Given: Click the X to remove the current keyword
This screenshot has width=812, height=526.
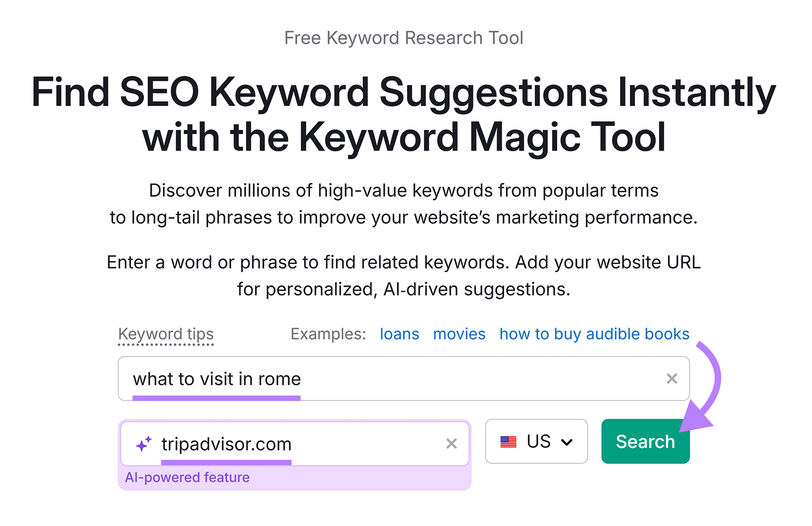Looking at the screenshot, I should 672,378.
